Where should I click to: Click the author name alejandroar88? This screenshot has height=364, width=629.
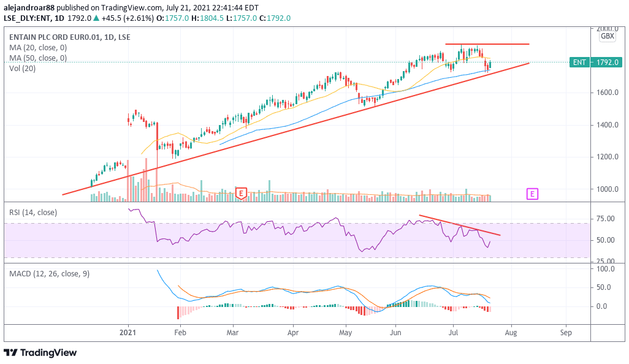click(29, 7)
